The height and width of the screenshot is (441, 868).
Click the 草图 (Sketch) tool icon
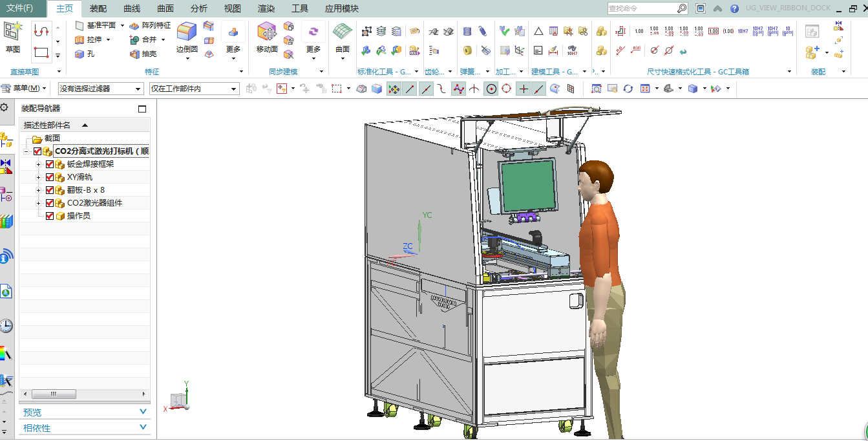[13, 31]
